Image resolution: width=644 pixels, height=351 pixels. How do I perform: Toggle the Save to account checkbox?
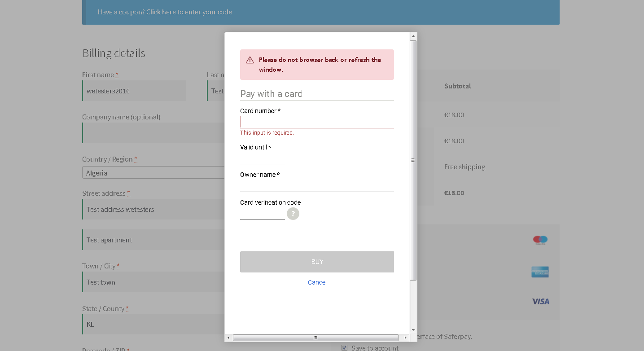point(344,347)
